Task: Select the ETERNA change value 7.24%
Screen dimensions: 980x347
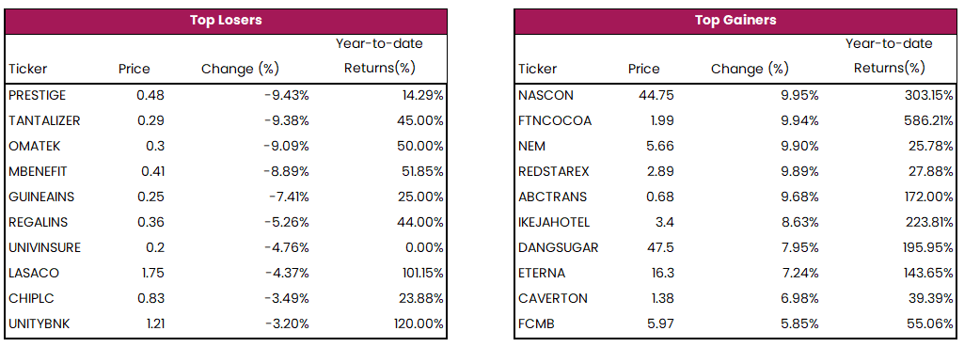Action: tap(798, 274)
